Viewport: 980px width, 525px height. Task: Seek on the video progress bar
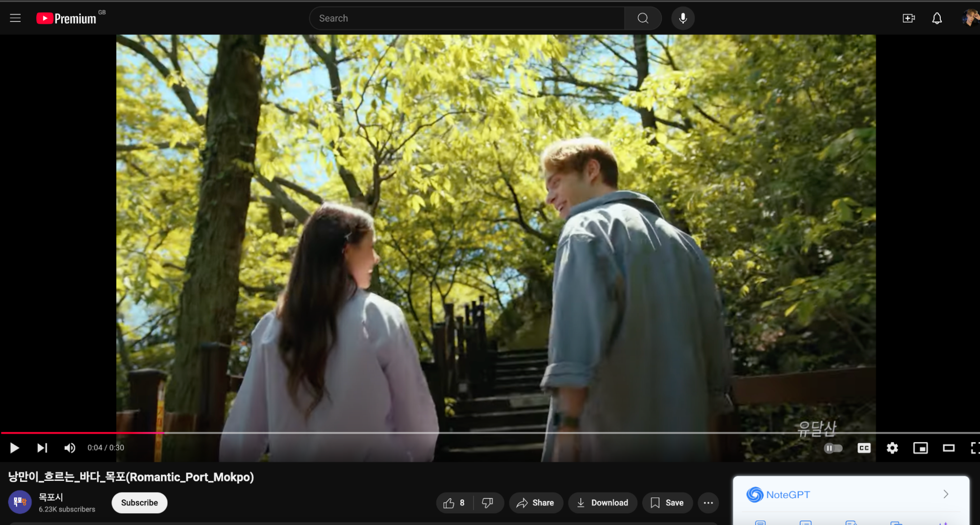tap(490, 433)
